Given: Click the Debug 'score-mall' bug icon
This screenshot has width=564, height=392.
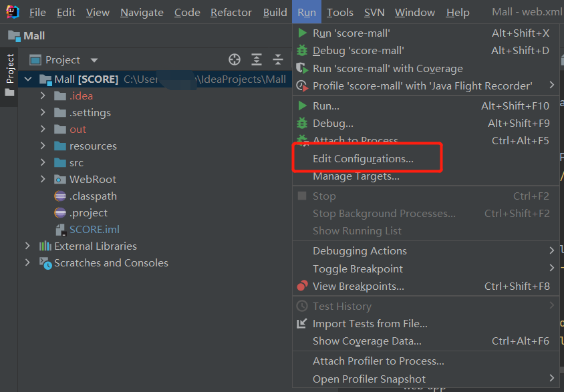Looking at the screenshot, I should pos(302,50).
